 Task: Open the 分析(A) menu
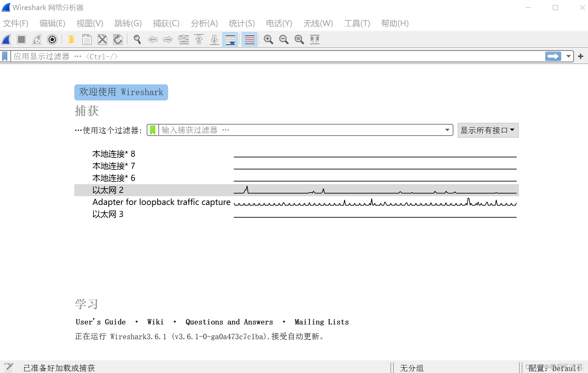pos(204,23)
